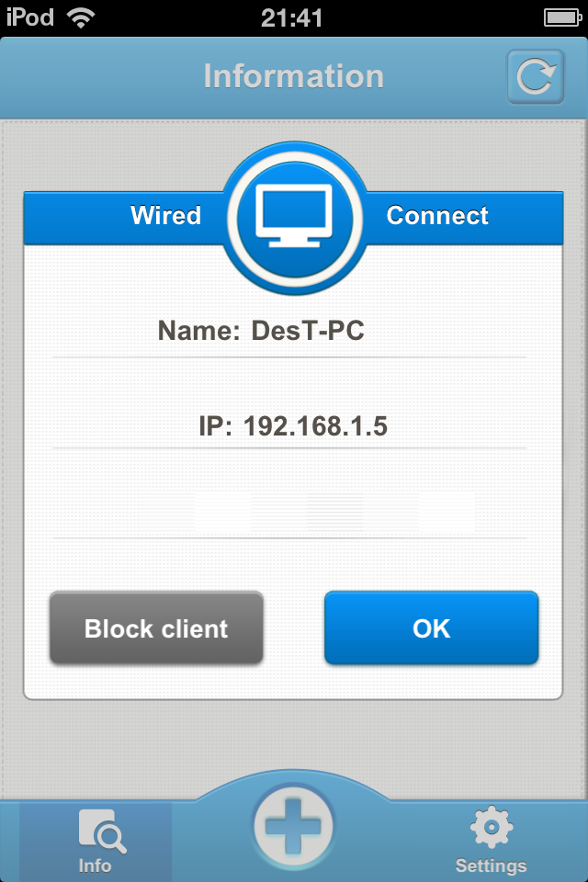Viewport: 588px width, 882px height.
Task: Confirm the dialog with OK
Action: pyautogui.click(x=432, y=628)
